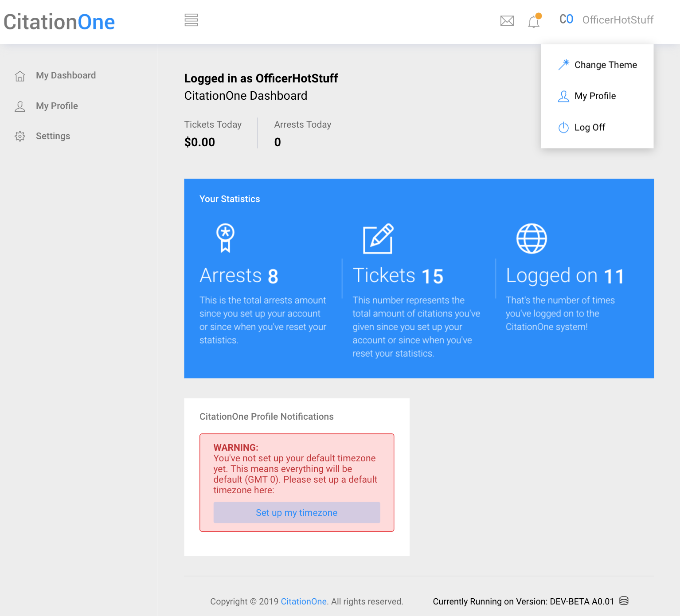This screenshot has height=616, width=680.
Task: Click CitationOne Profile Notifications title
Action: coord(266,417)
